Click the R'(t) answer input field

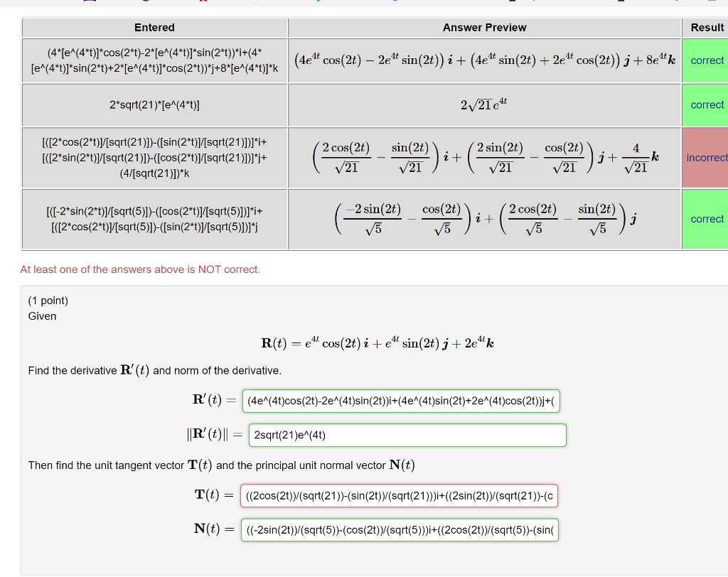402,400
